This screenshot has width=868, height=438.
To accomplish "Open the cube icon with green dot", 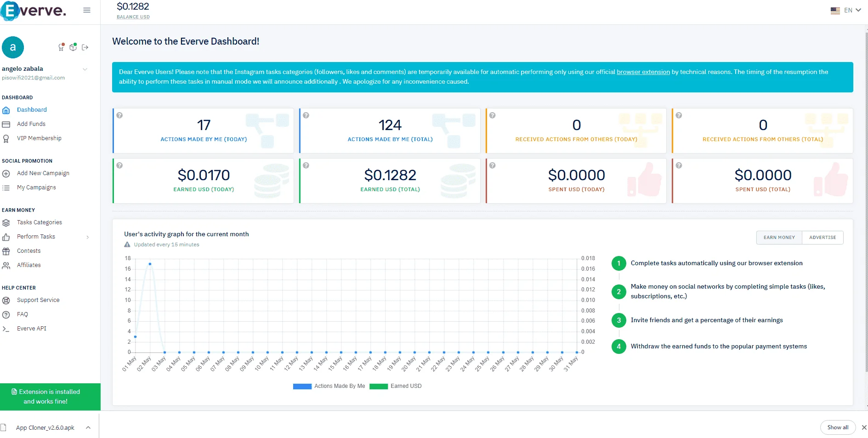I will (x=73, y=47).
